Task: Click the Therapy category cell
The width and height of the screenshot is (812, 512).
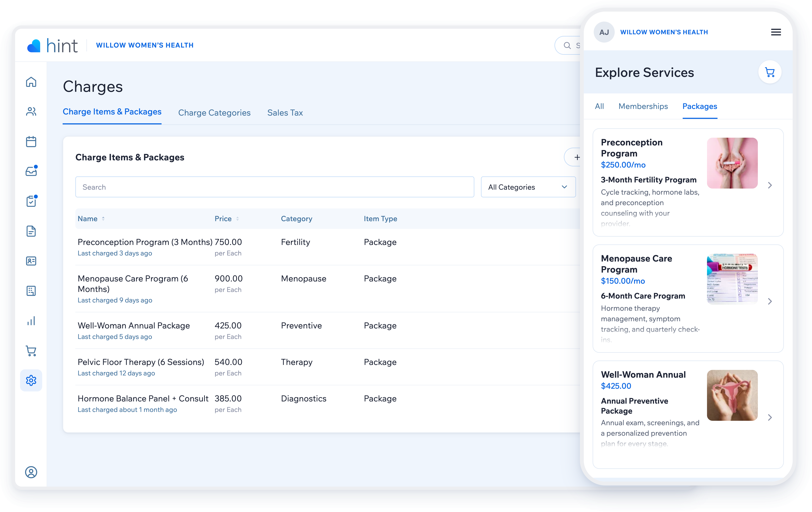Action: (x=296, y=362)
